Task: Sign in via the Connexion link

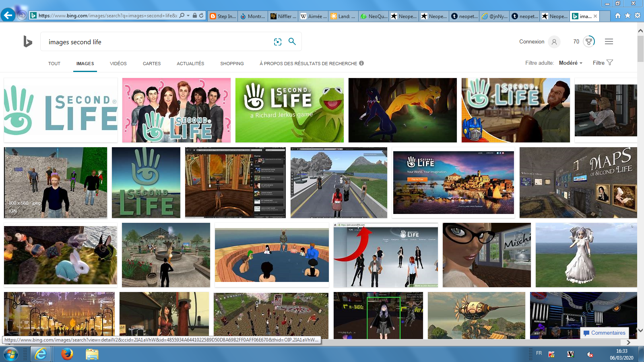Action: pyautogui.click(x=531, y=41)
